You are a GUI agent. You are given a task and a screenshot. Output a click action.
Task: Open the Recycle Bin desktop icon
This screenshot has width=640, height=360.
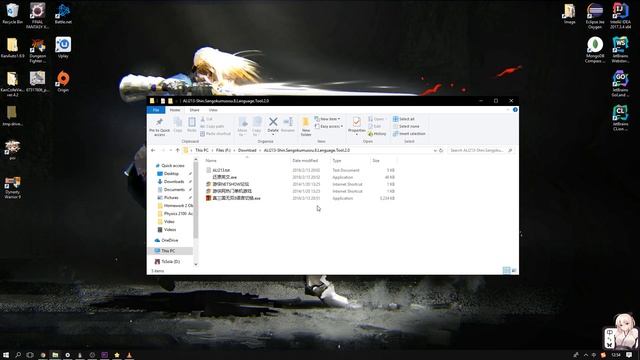12,13
